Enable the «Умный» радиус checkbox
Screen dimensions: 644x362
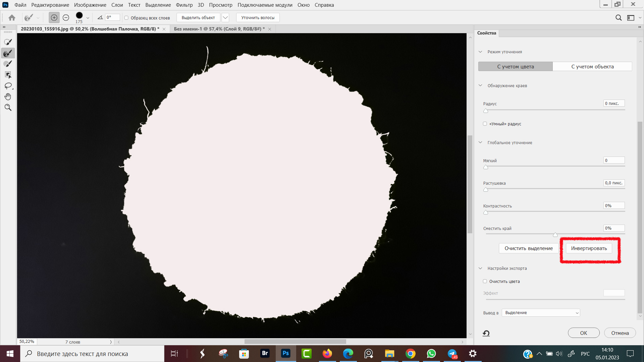tap(485, 124)
